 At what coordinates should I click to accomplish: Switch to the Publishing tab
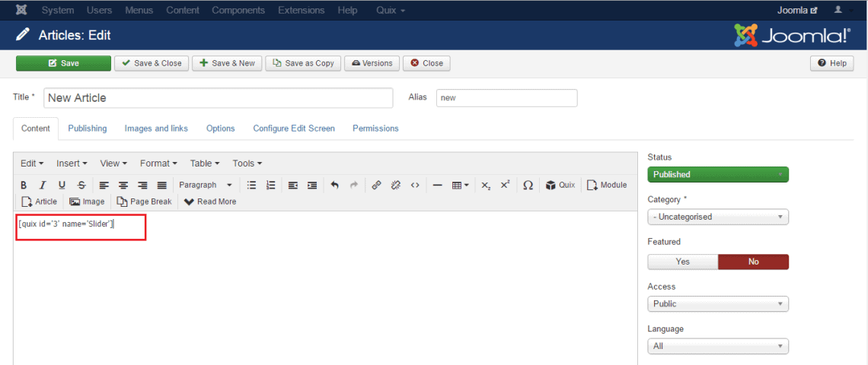coord(88,129)
